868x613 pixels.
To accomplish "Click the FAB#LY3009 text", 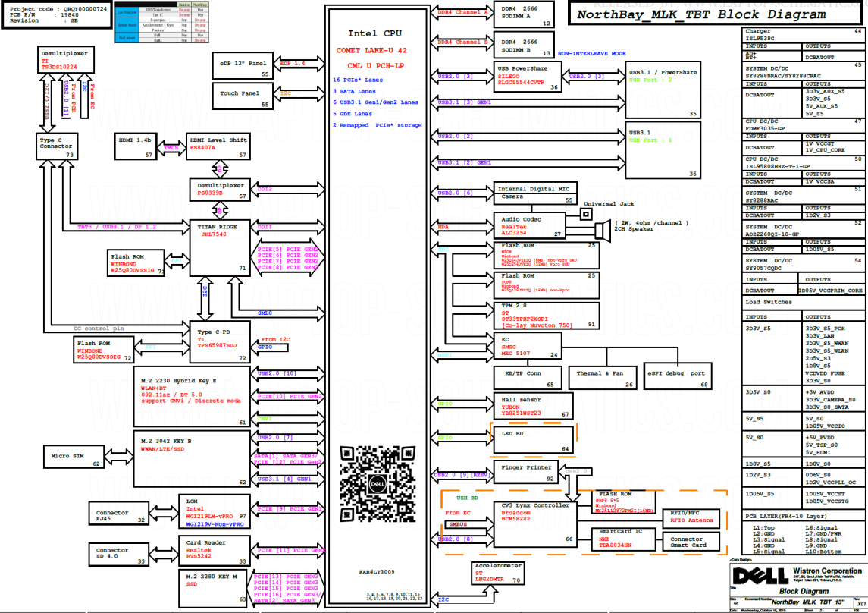I will (377, 572).
